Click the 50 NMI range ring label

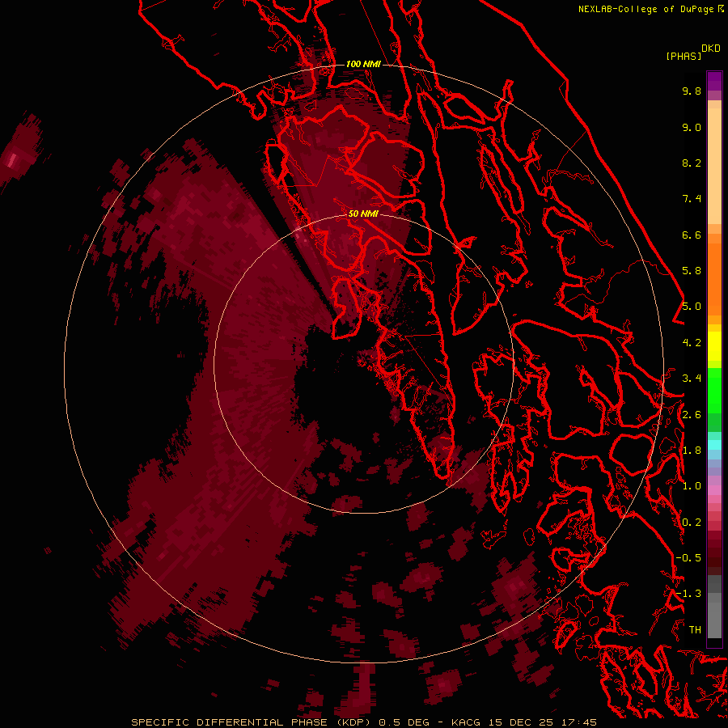coord(363,214)
